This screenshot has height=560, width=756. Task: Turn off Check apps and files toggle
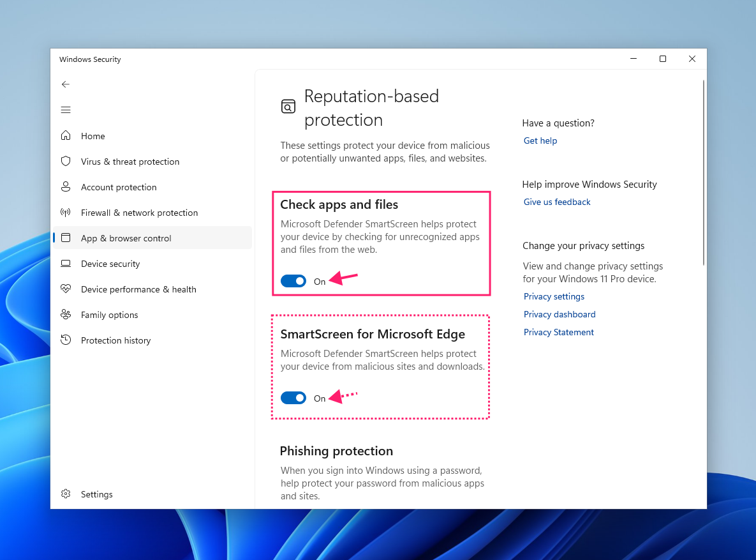tap(293, 281)
